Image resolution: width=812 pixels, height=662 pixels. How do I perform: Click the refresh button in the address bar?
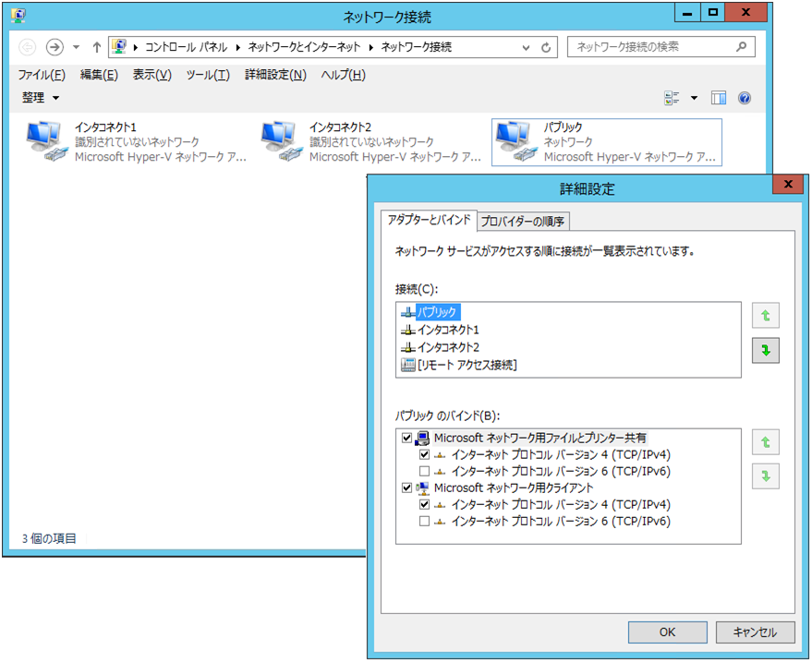point(547,47)
